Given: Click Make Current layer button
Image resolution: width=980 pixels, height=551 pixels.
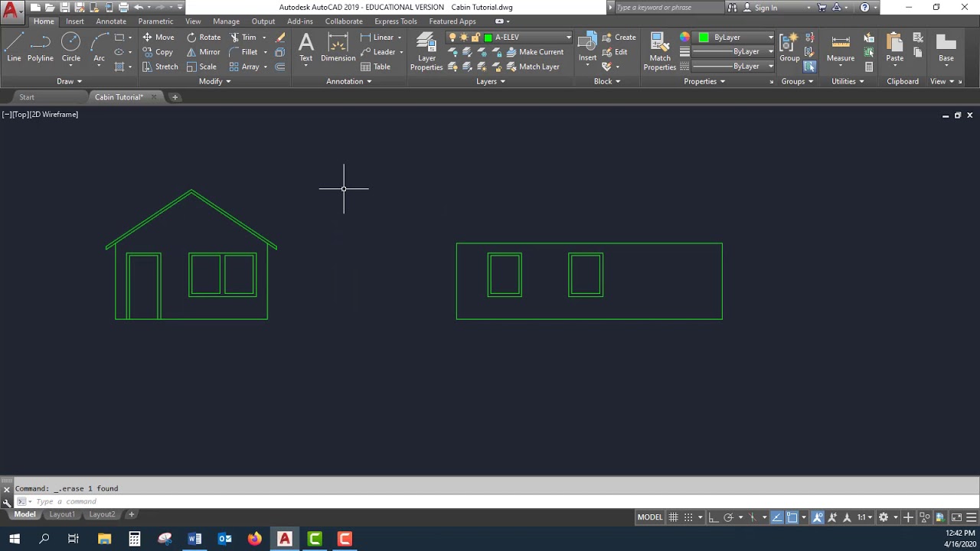Looking at the screenshot, I should pyautogui.click(x=534, y=52).
